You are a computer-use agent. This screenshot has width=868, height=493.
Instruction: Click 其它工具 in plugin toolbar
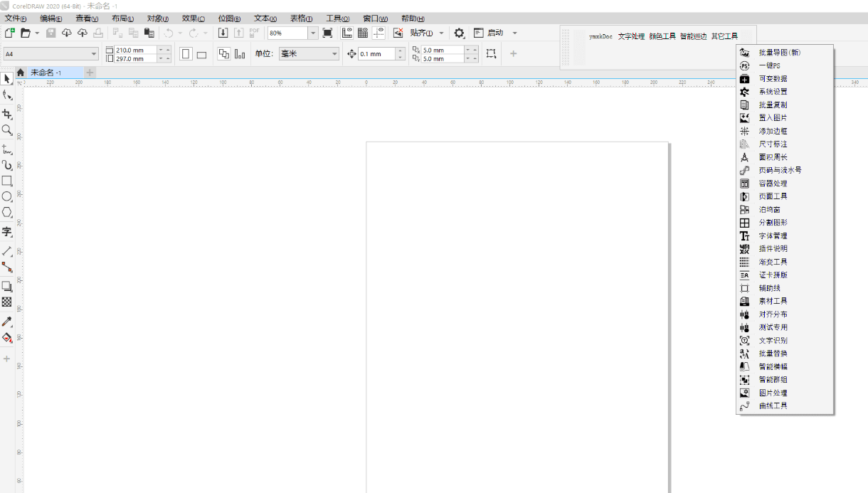coord(725,36)
